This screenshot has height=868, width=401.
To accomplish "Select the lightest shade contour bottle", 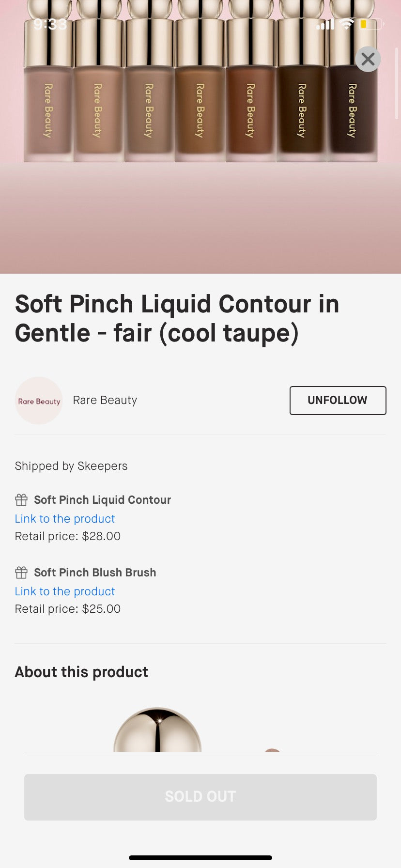I will [x=48, y=111].
